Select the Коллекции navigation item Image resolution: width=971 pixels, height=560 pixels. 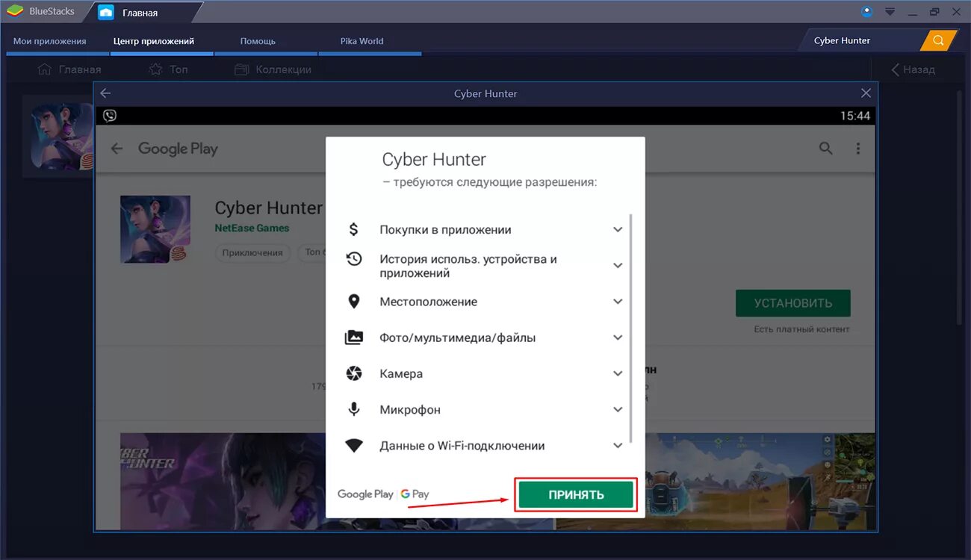point(273,69)
